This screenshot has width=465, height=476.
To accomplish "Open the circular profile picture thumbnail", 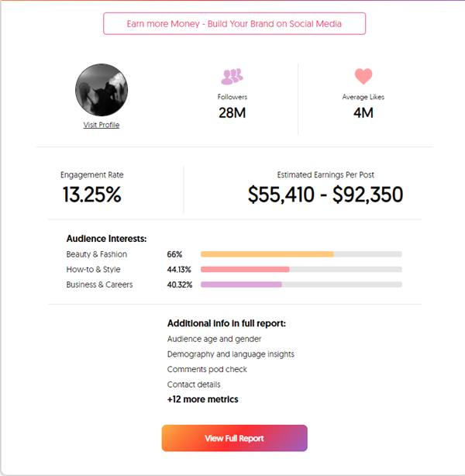I will point(102,90).
